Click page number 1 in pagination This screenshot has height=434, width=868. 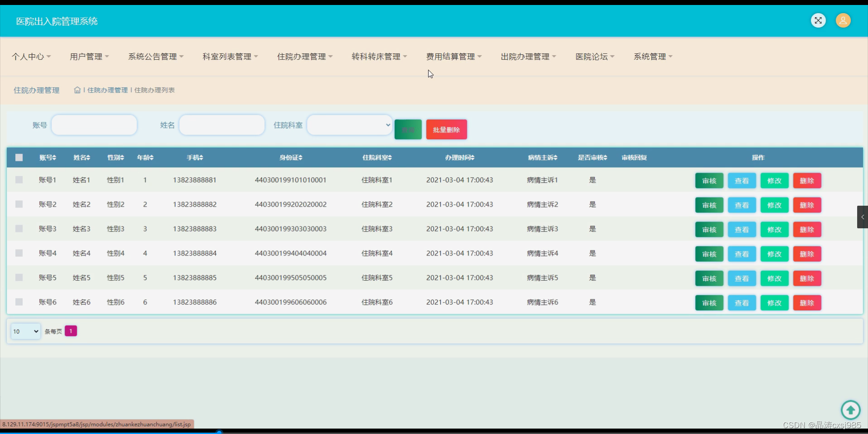click(71, 331)
